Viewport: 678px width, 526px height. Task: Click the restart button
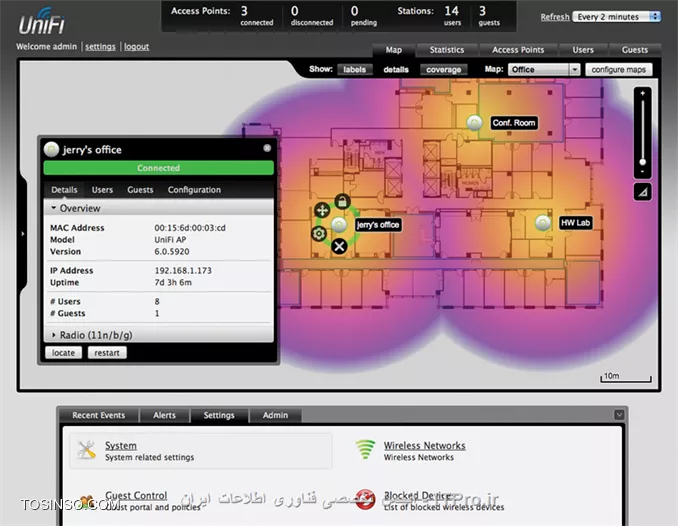107,353
